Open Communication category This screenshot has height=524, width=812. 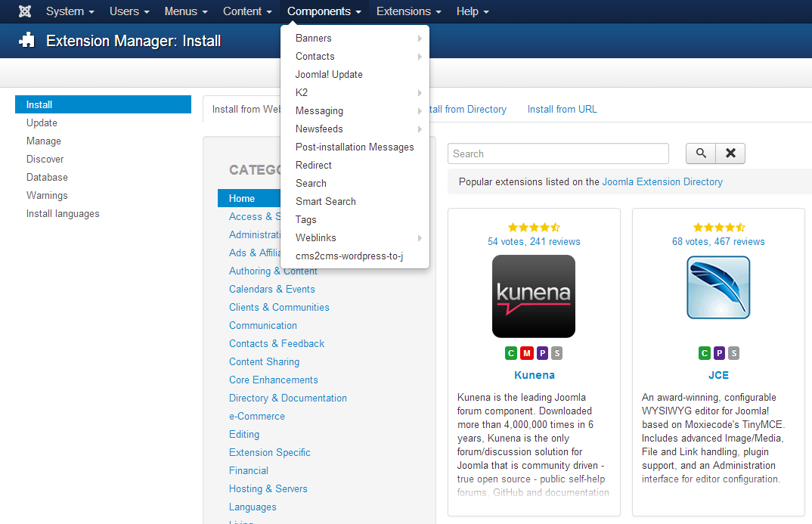click(263, 325)
